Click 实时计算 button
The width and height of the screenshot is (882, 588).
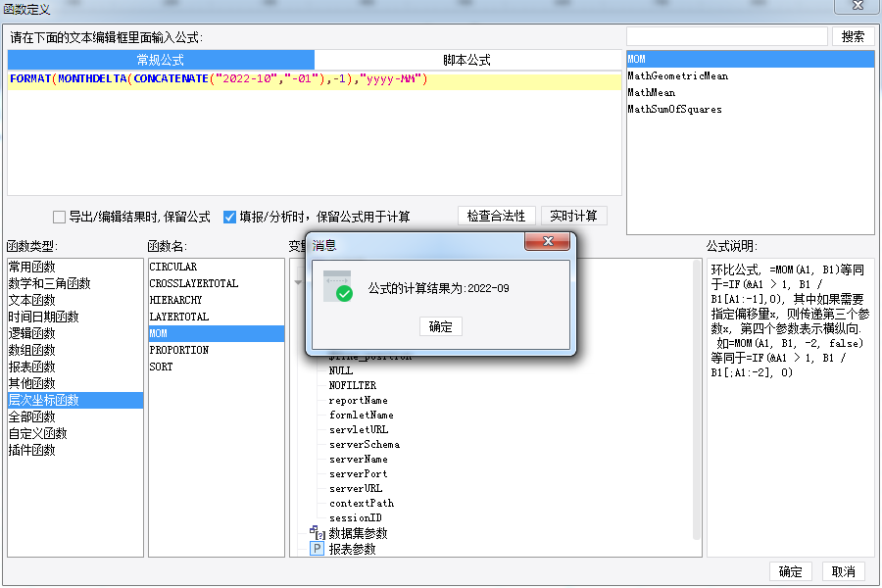(x=573, y=216)
